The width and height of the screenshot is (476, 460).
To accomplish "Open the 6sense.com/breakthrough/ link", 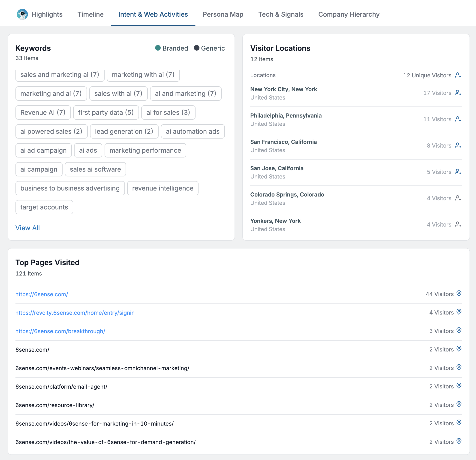I will tap(60, 331).
